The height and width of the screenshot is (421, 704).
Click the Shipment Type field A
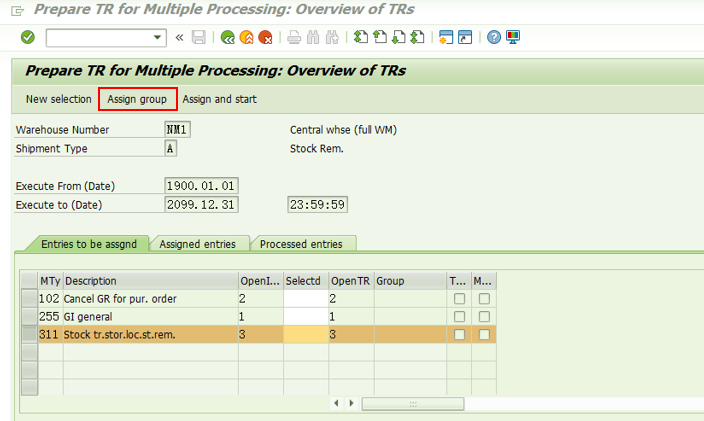[171, 149]
